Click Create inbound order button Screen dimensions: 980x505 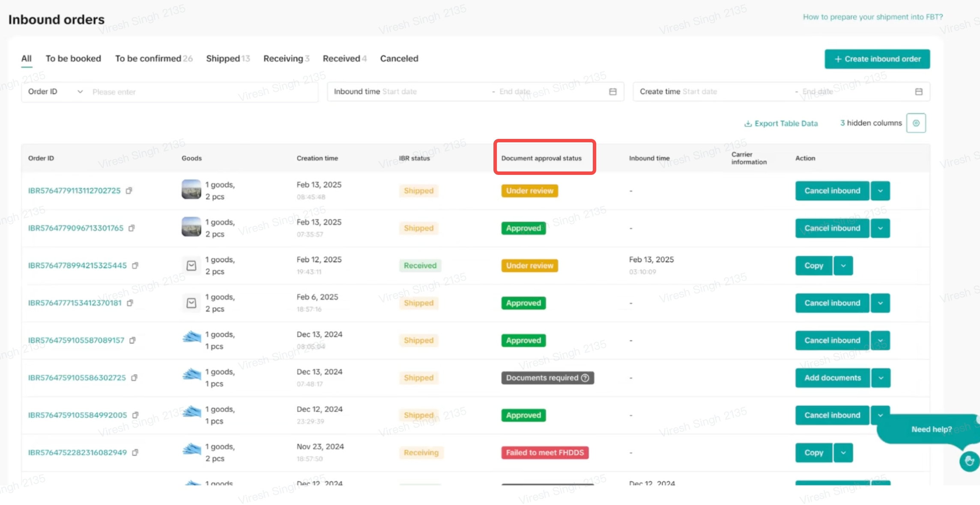[x=877, y=59]
